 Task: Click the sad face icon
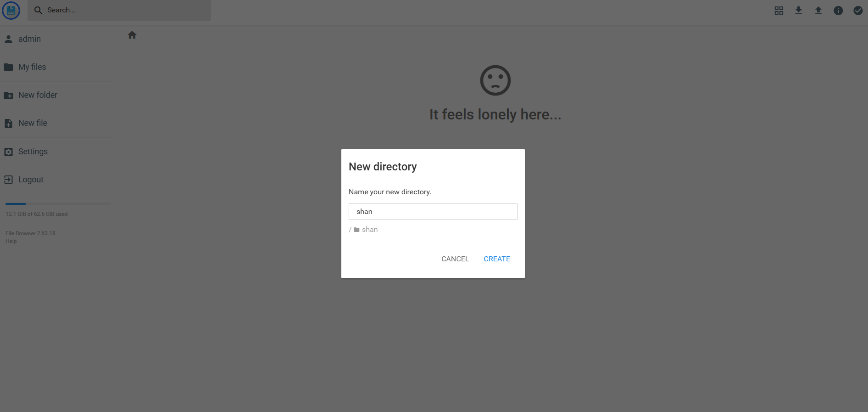[x=495, y=80]
